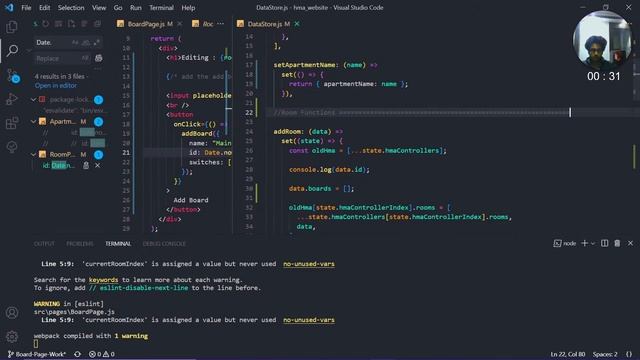Collapse the replace row chevron beside search
640x360 pixels.
coord(29,51)
